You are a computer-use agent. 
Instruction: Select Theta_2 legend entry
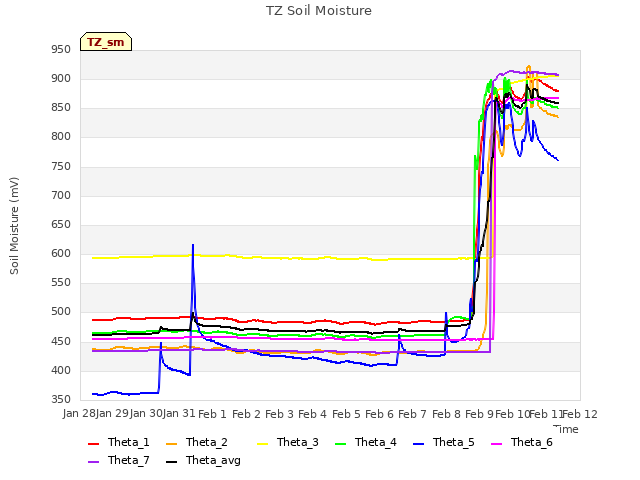[197, 442]
